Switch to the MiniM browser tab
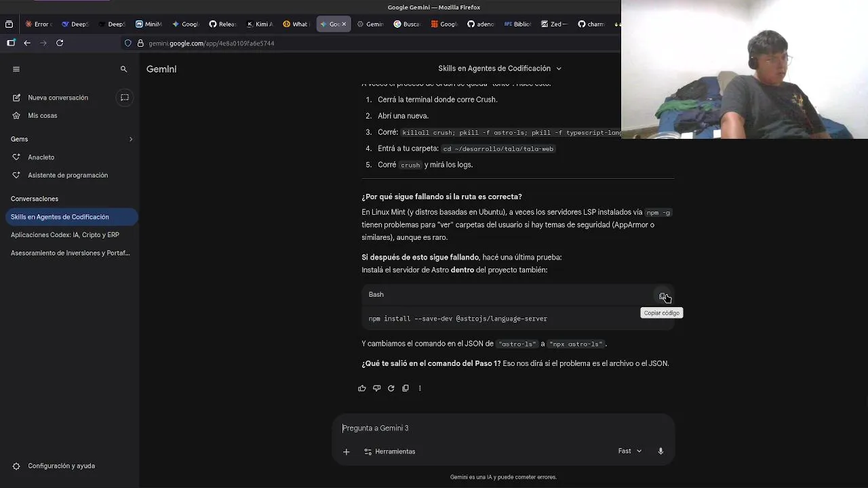Screen dimensions: 868x488 coord(148,24)
